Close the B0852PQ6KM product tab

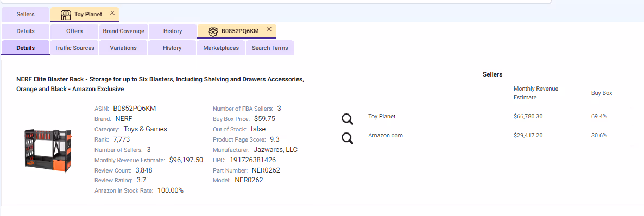[269, 29]
